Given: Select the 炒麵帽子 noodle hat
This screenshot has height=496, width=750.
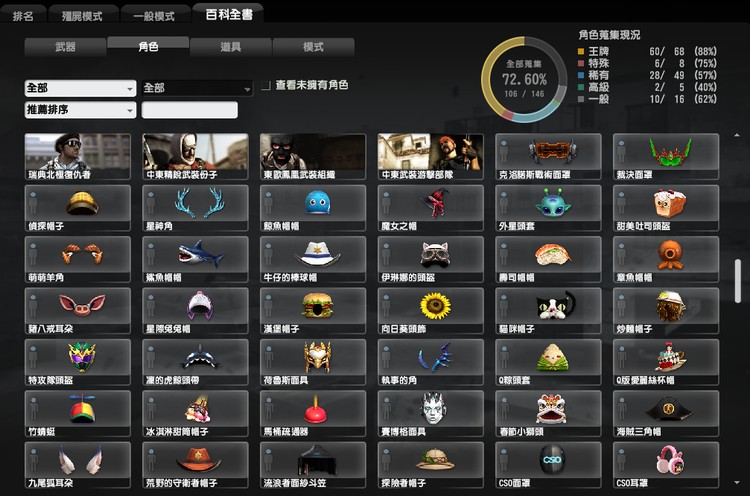Looking at the screenshot, I should point(666,311).
